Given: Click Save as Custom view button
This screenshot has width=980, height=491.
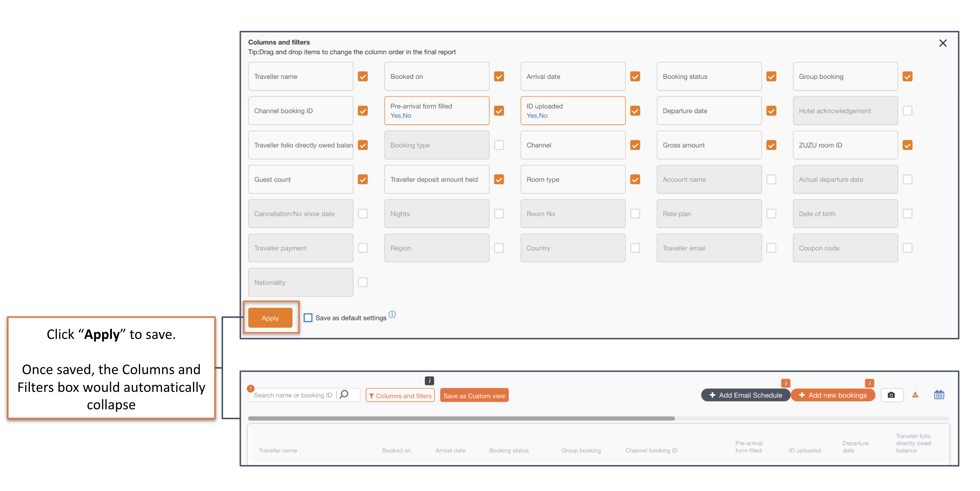Looking at the screenshot, I should point(474,395).
